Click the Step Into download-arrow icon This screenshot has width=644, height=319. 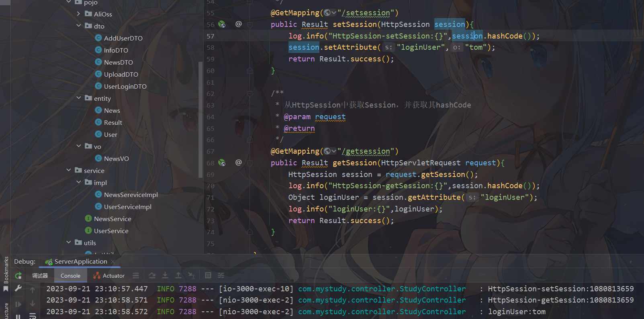(x=165, y=275)
